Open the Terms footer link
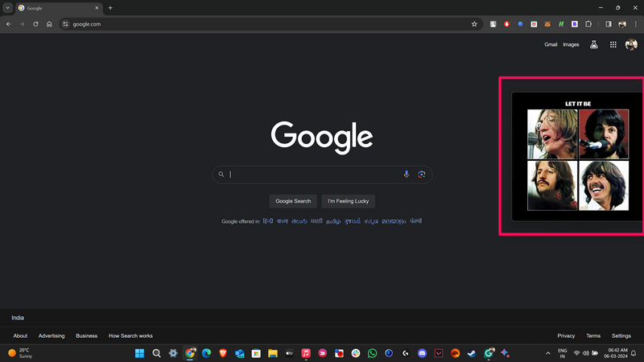Screen dimensions: 644x362 point(593,335)
